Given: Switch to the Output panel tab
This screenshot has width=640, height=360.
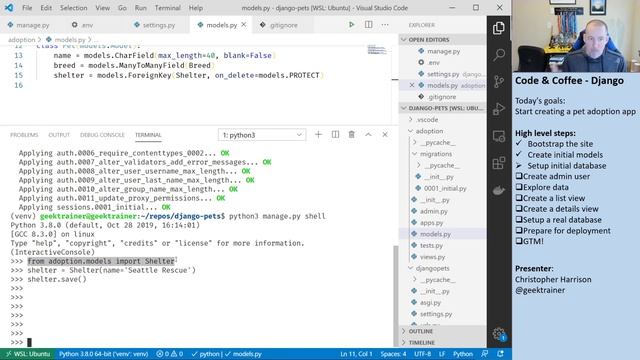Looking at the screenshot, I should click(x=59, y=135).
